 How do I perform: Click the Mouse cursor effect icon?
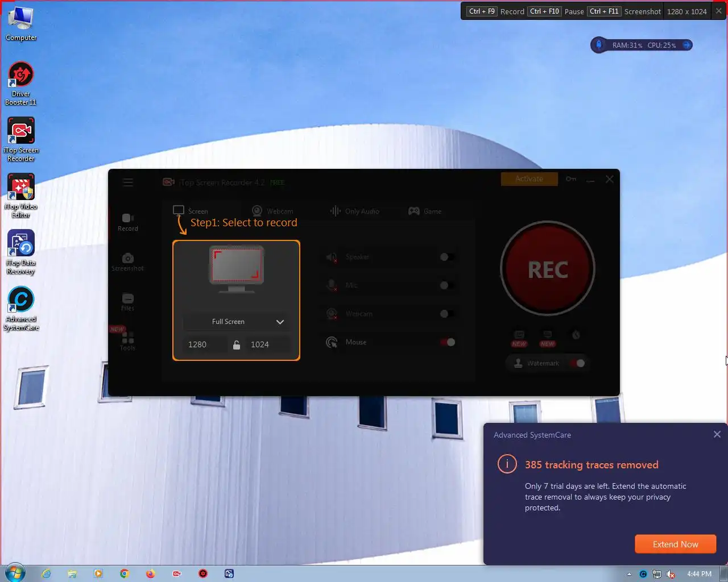[332, 342]
